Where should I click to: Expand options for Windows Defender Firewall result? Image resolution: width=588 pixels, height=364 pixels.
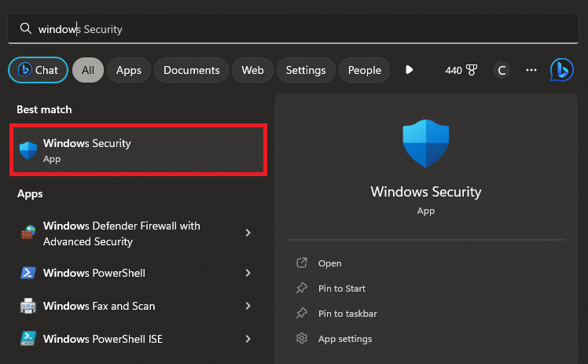248,233
